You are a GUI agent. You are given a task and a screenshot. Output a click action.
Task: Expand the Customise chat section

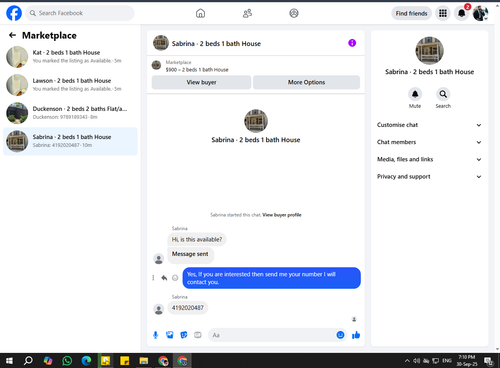click(x=429, y=125)
